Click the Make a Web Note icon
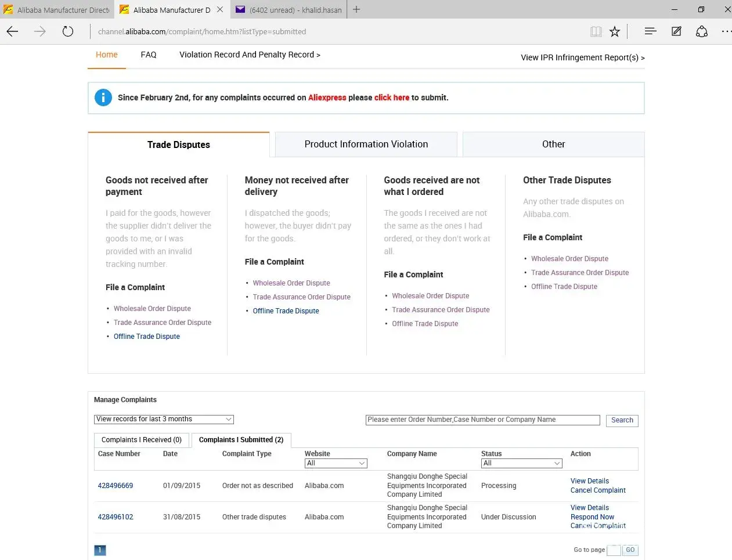Viewport: 732px width, 560px height. point(676,31)
